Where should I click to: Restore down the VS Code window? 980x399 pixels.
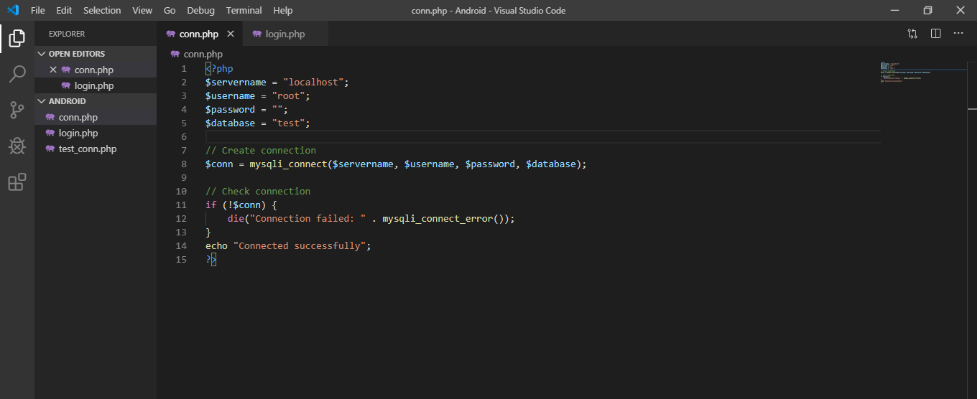[928, 10]
